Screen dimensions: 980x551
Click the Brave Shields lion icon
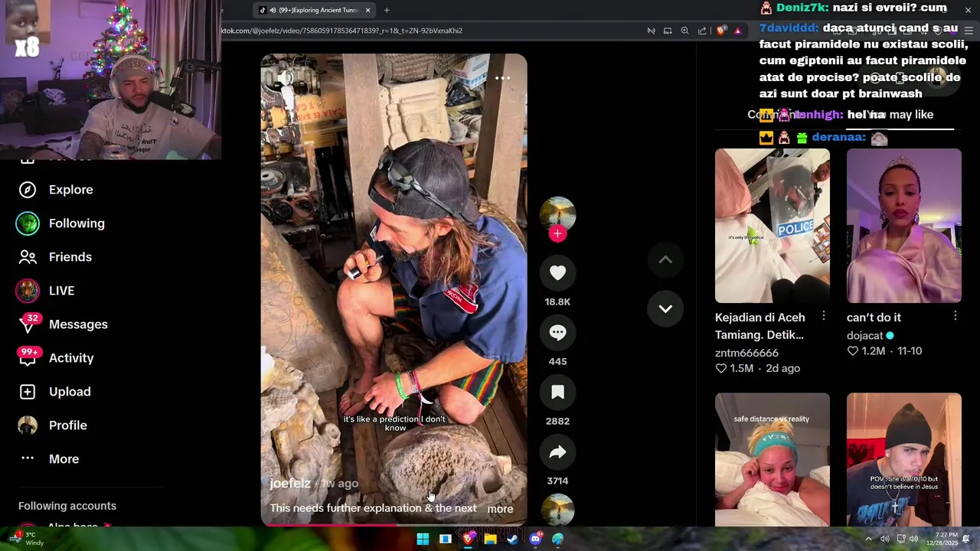coord(721,31)
